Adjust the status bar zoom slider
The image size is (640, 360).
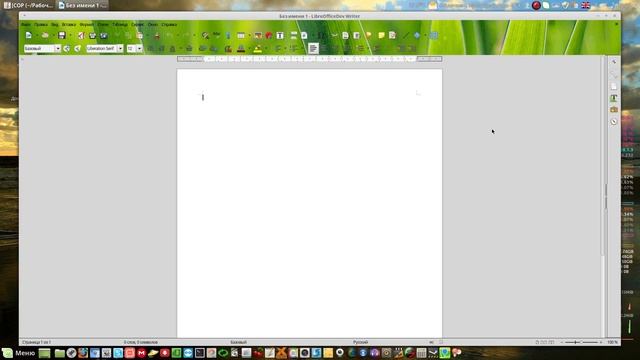(581, 342)
